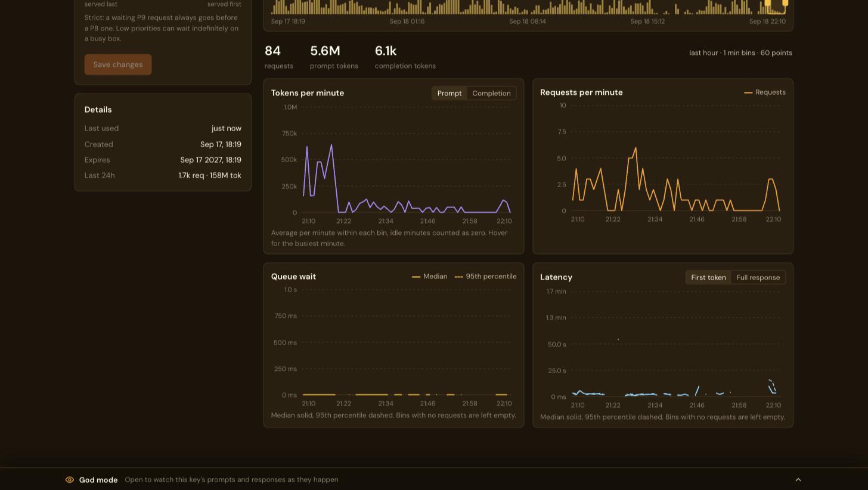Click the "Strict: a waiting P9 request" description
This screenshot has height=490, width=868.
coord(162,28)
